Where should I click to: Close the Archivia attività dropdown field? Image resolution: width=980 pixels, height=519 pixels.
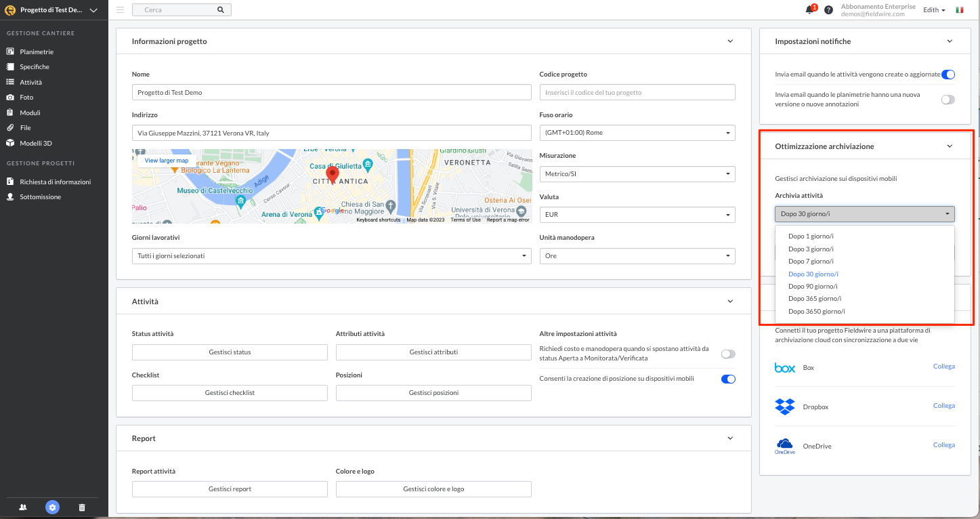pos(865,214)
